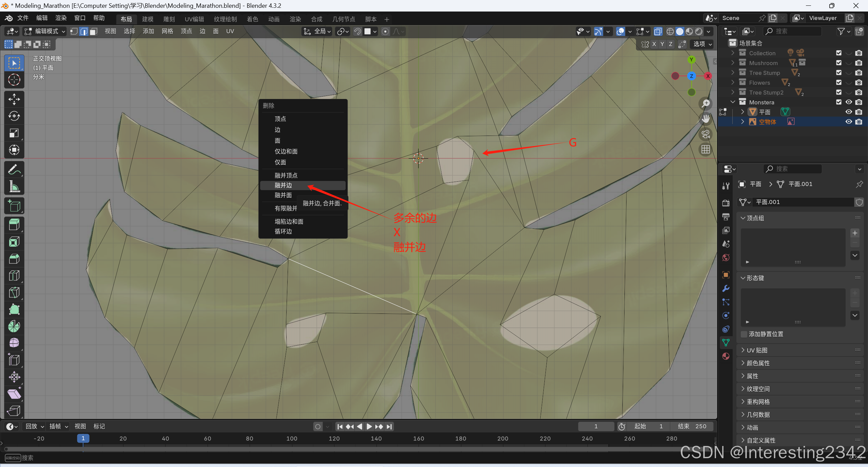Viewport: 868px width, 467px height.
Task: Switch to the UV编辑 workspace tab
Action: tap(194, 19)
